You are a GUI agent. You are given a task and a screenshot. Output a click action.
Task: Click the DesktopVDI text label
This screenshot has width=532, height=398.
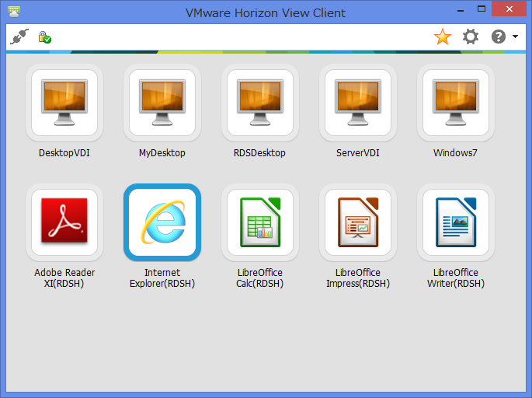pyautogui.click(x=64, y=153)
